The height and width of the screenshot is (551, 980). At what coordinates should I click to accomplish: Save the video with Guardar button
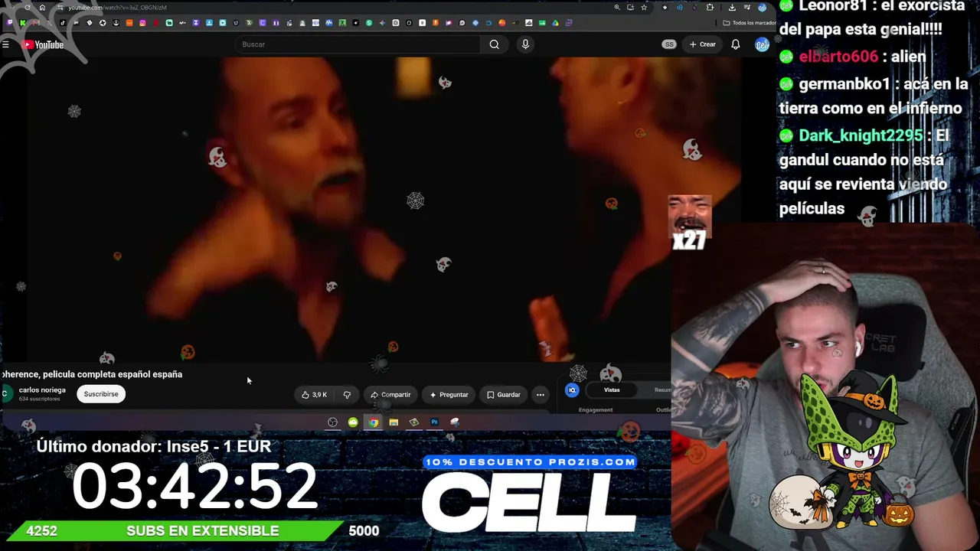pos(504,395)
